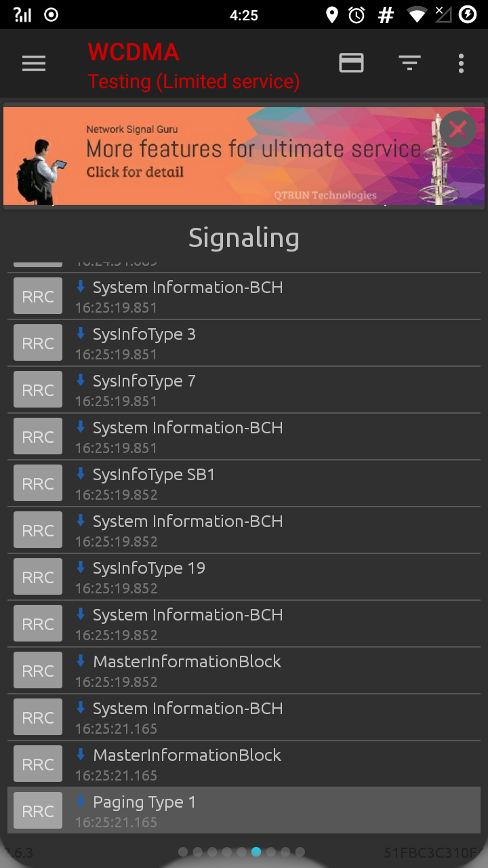
Task: Open the hamburger navigation menu
Action: [34, 64]
